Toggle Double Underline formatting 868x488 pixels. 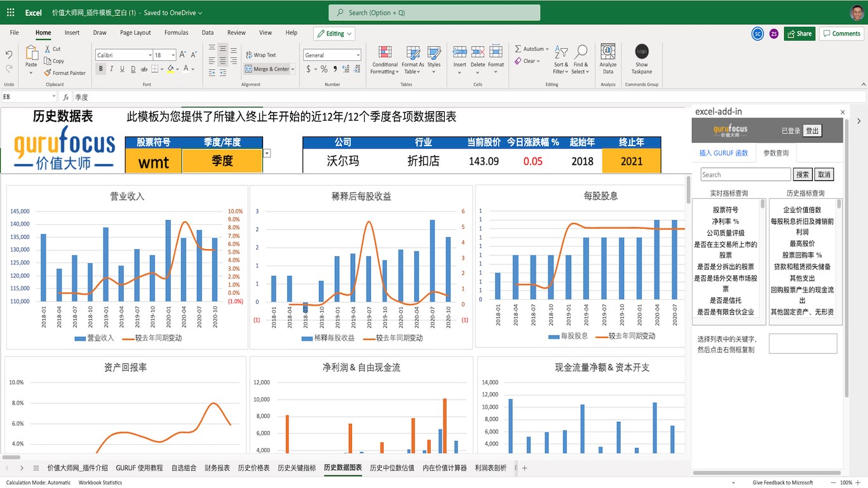pyautogui.click(x=132, y=69)
